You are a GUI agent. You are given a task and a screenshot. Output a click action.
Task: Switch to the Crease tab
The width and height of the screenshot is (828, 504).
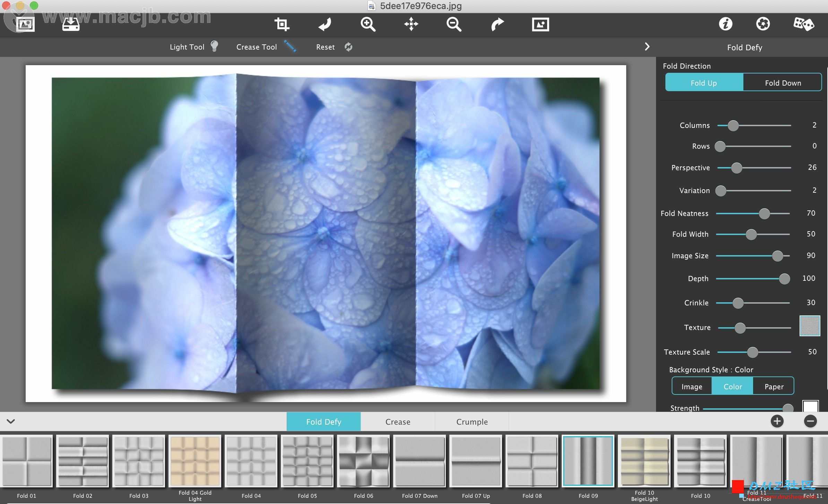pos(398,422)
